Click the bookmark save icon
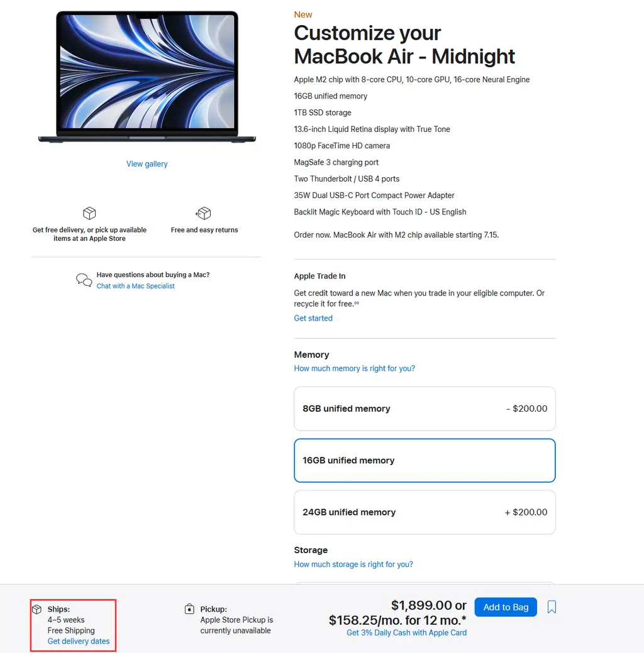The width and height of the screenshot is (644, 653). (x=552, y=606)
